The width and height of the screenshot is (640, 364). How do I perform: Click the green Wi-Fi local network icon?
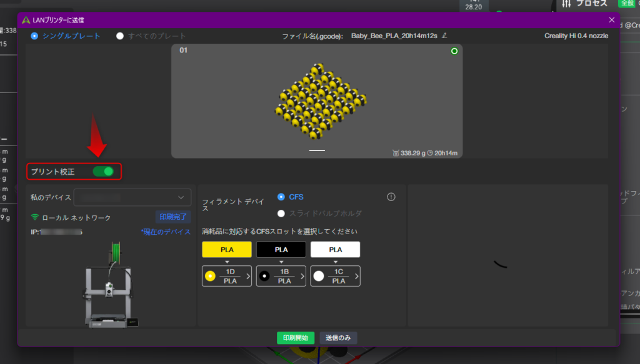coord(35,217)
